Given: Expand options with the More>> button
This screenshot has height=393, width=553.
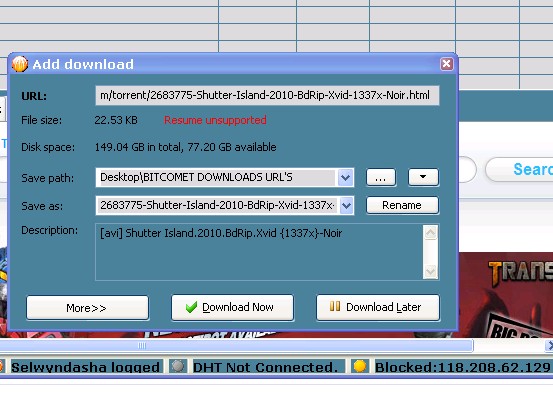Looking at the screenshot, I should (87, 308).
